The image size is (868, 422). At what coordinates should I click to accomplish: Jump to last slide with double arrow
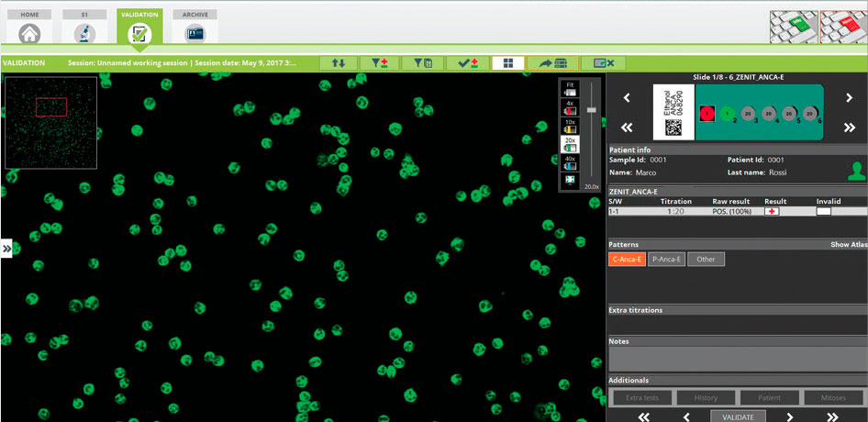[x=850, y=128]
